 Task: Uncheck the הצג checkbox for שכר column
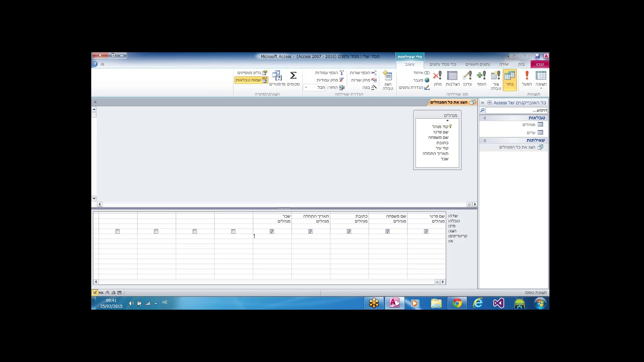click(x=272, y=231)
